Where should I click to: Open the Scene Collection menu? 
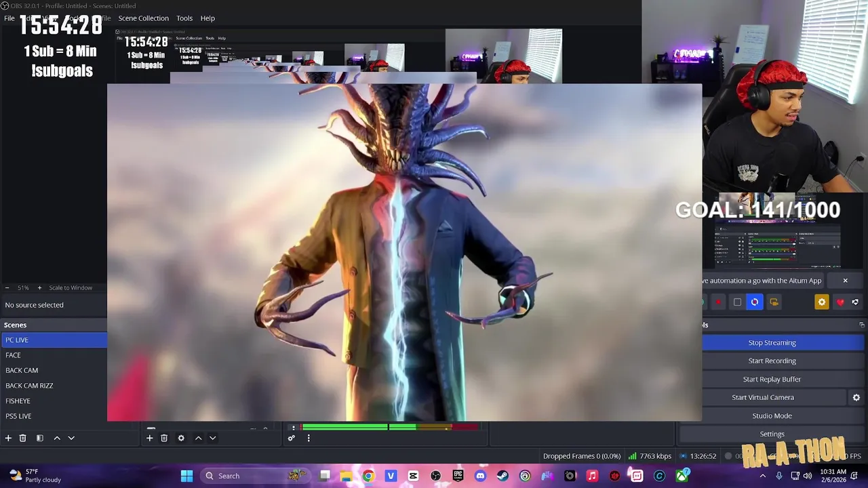tap(143, 18)
